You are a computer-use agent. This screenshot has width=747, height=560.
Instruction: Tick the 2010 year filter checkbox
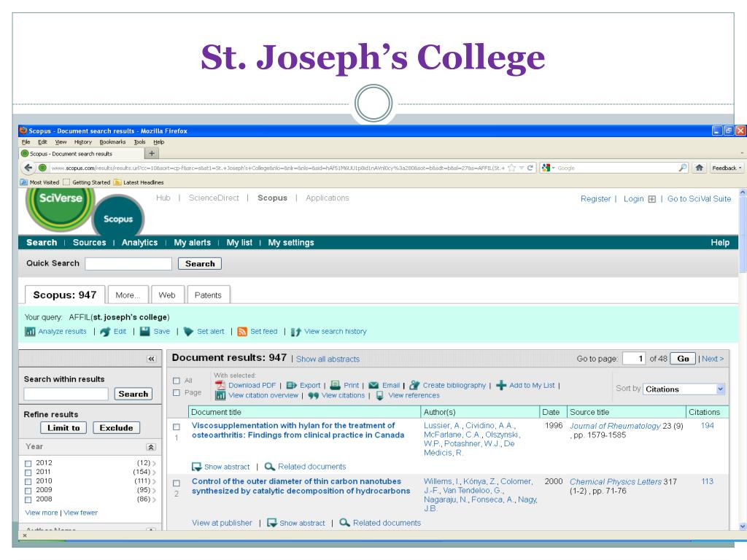pos(28,481)
